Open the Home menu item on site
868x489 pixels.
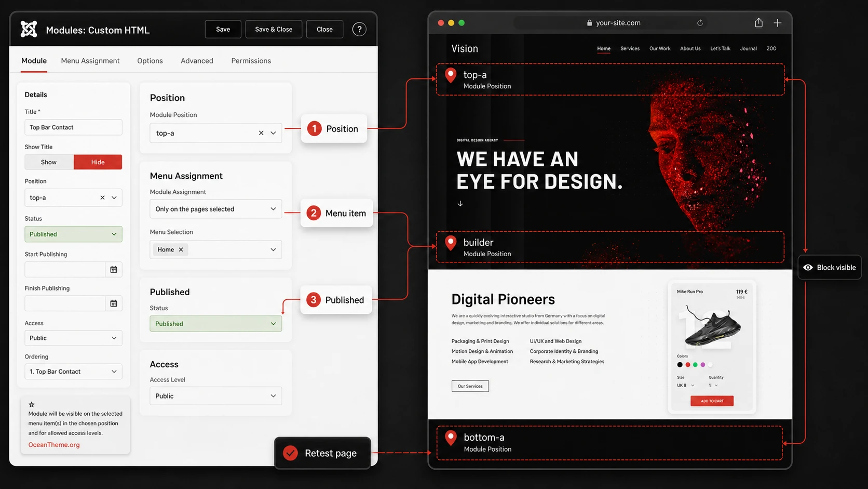pos(604,48)
